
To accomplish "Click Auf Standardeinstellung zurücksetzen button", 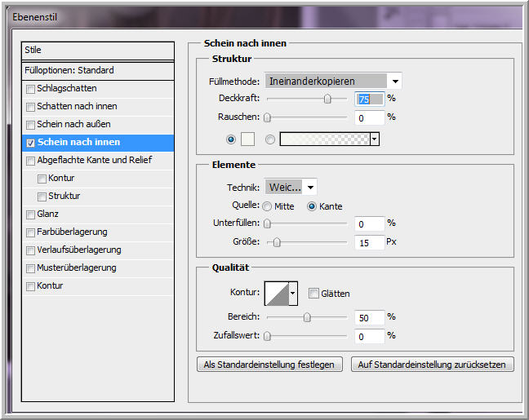I will pos(432,365).
